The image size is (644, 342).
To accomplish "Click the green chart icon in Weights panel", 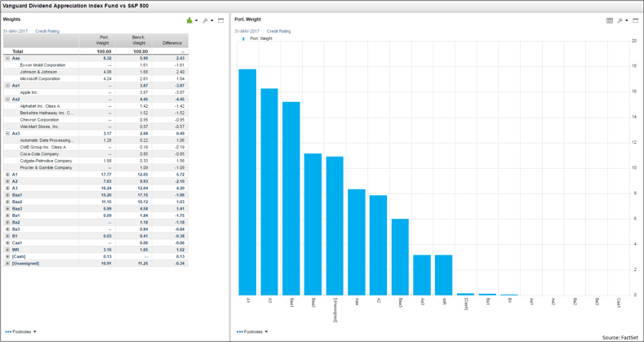I will (x=189, y=20).
